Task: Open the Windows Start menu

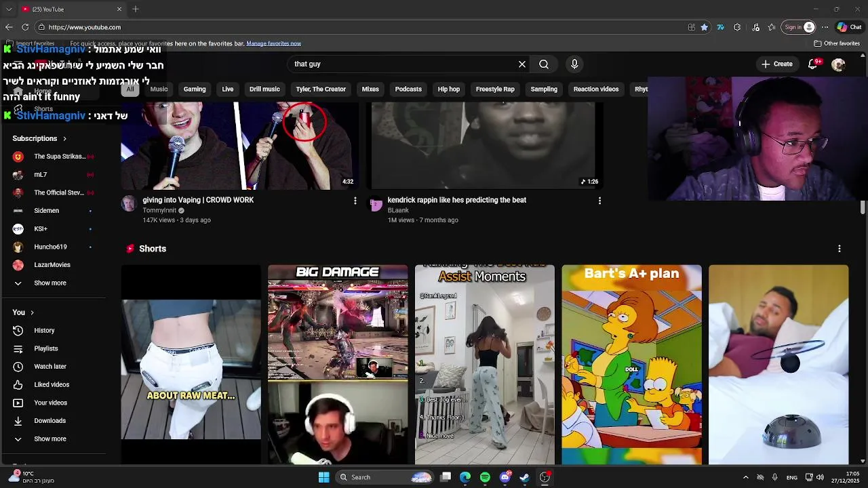Action: [x=323, y=477]
